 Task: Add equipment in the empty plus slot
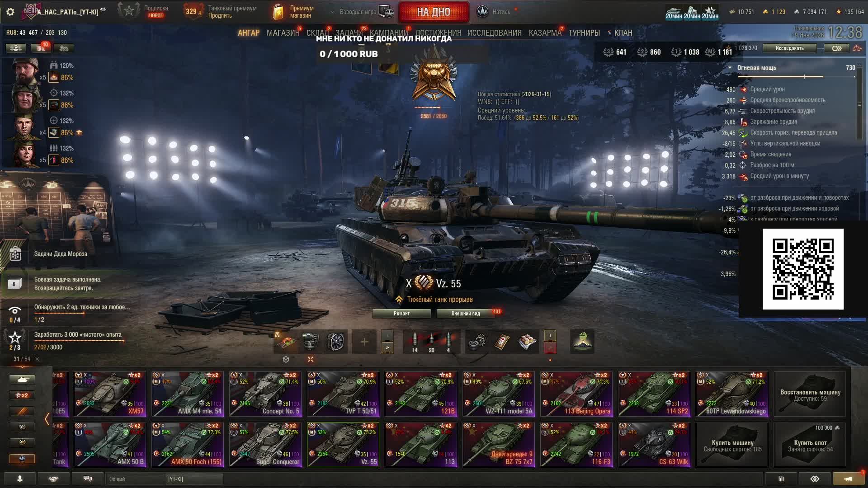click(364, 342)
